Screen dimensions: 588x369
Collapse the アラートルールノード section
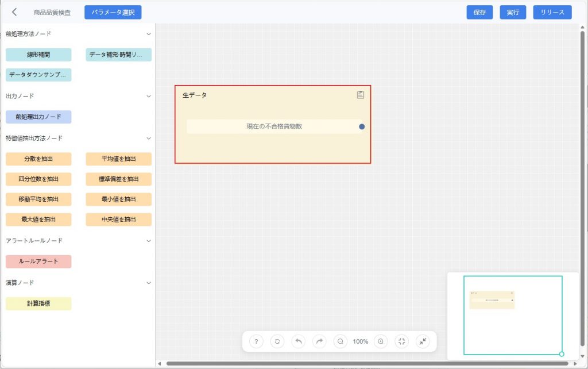(x=149, y=241)
